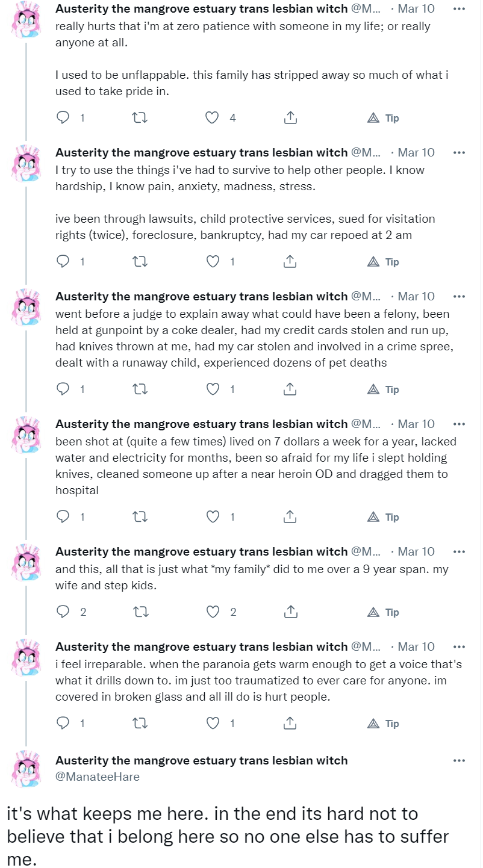
Task: Retweet the 'I feel irreparable' tweet
Action: (140, 724)
